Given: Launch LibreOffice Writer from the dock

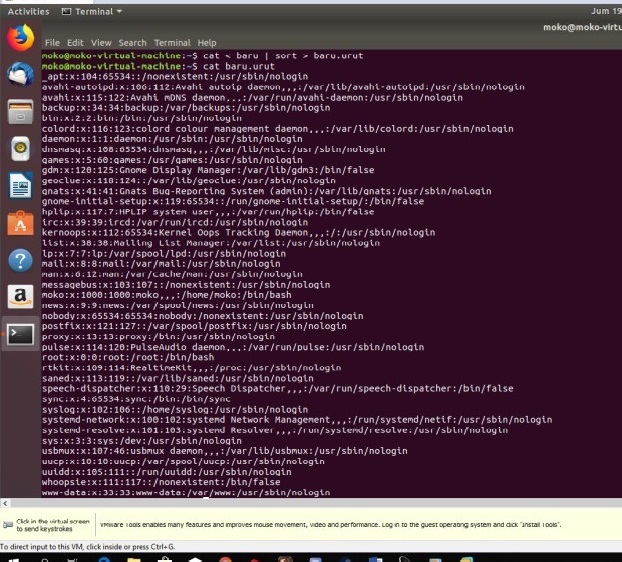Looking at the screenshot, I should 20,185.
